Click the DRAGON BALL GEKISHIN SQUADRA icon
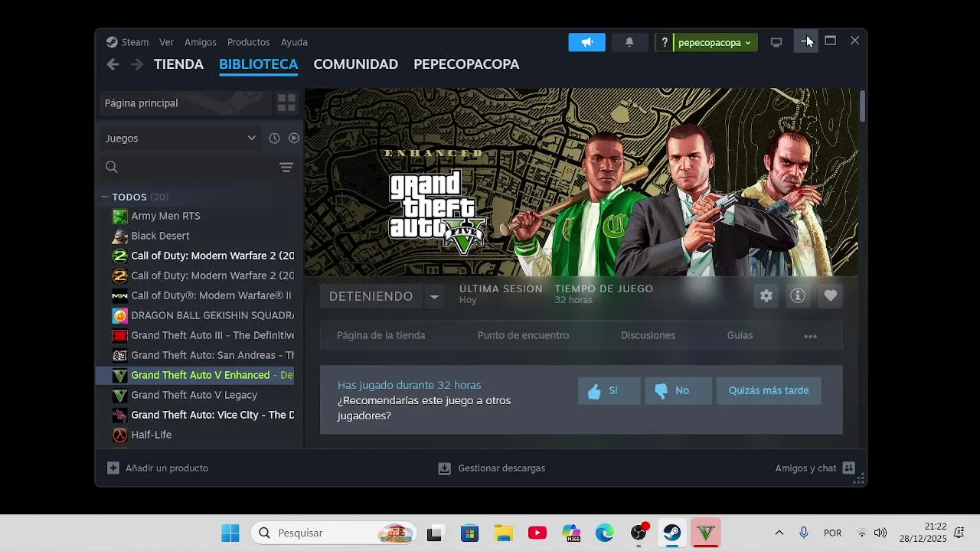 (120, 315)
